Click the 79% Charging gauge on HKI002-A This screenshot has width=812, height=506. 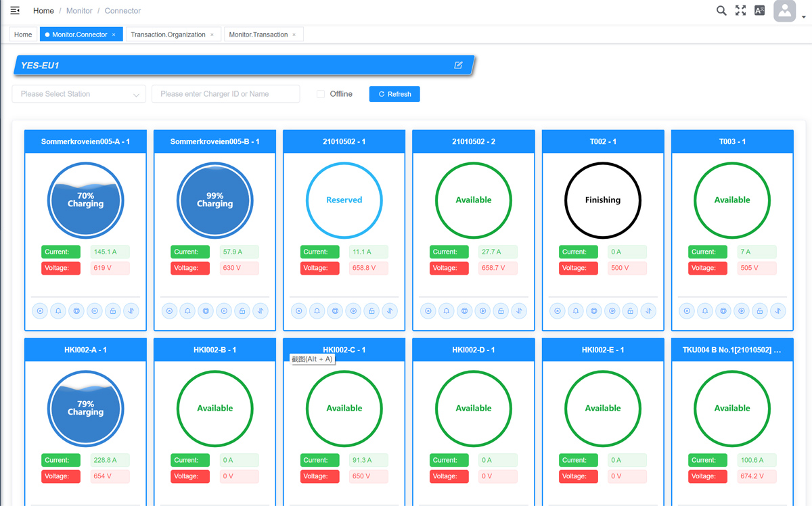(85, 409)
